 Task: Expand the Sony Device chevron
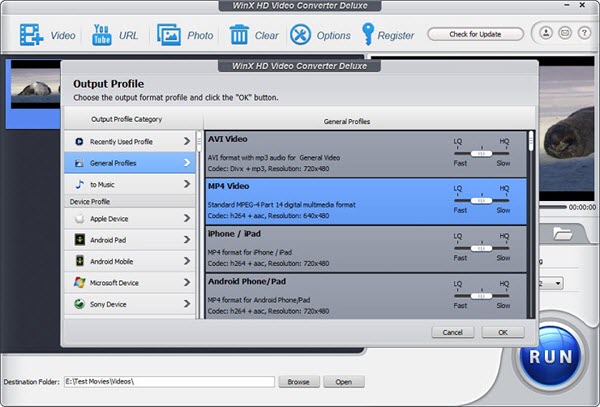tap(187, 304)
